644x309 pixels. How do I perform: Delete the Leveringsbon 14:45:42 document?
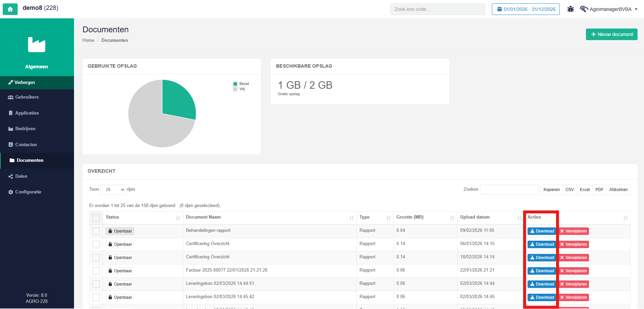pyautogui.click(x=573, y=297)
